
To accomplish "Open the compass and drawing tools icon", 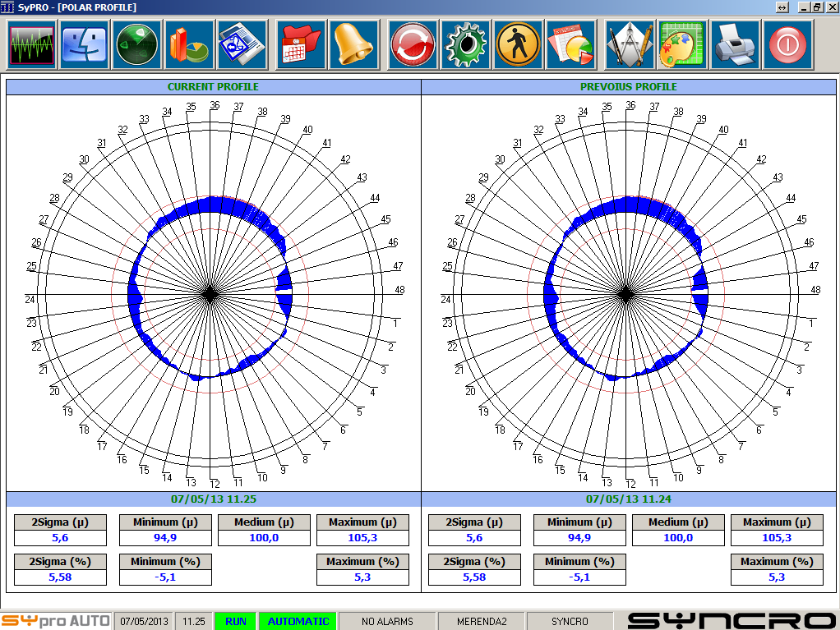I will tap(630, 44).
